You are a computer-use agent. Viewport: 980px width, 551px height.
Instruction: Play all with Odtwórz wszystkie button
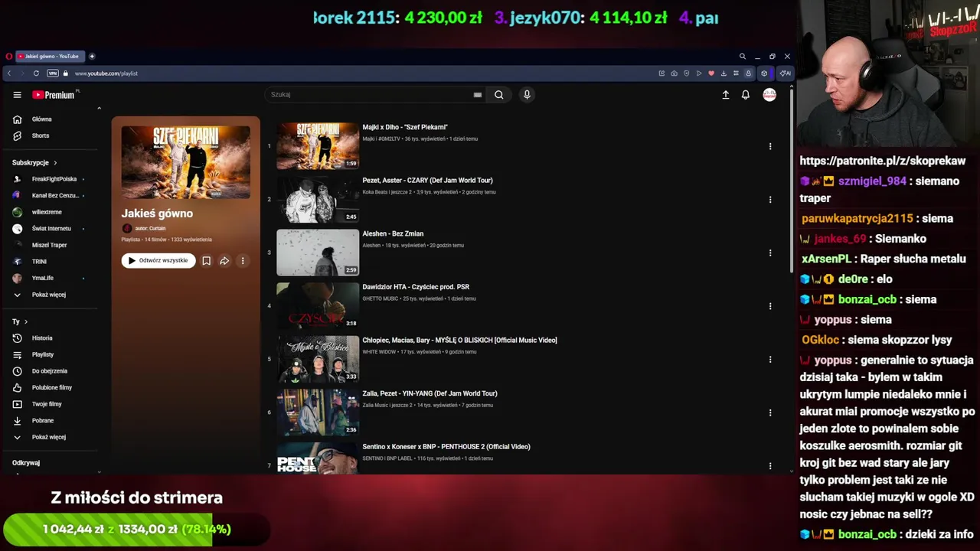click(158, 261)
